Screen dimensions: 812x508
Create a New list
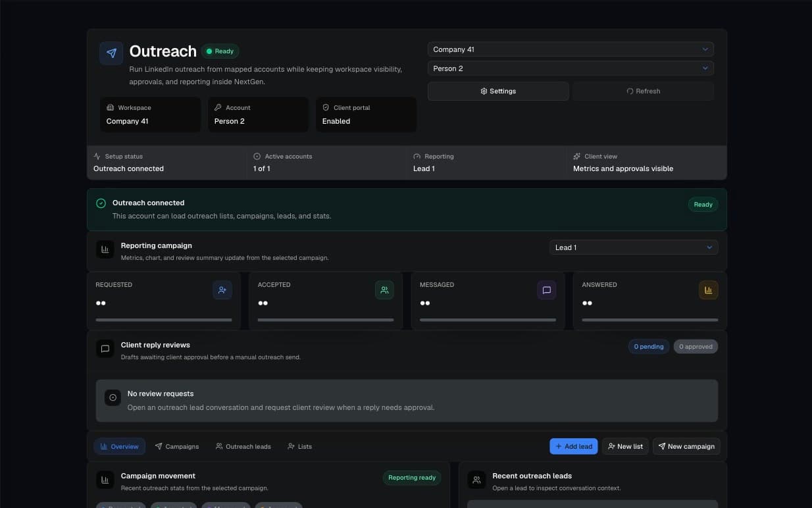[625, 446]
